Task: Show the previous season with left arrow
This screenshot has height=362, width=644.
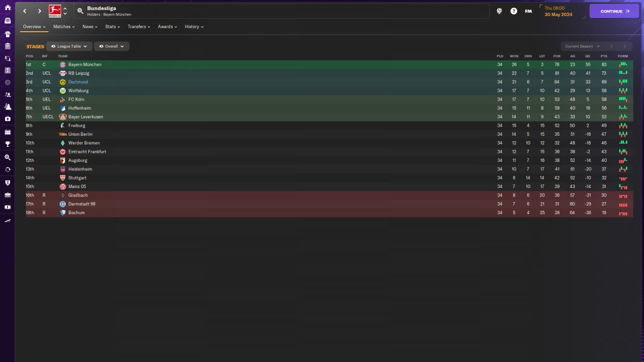Action: pos(611,46)
